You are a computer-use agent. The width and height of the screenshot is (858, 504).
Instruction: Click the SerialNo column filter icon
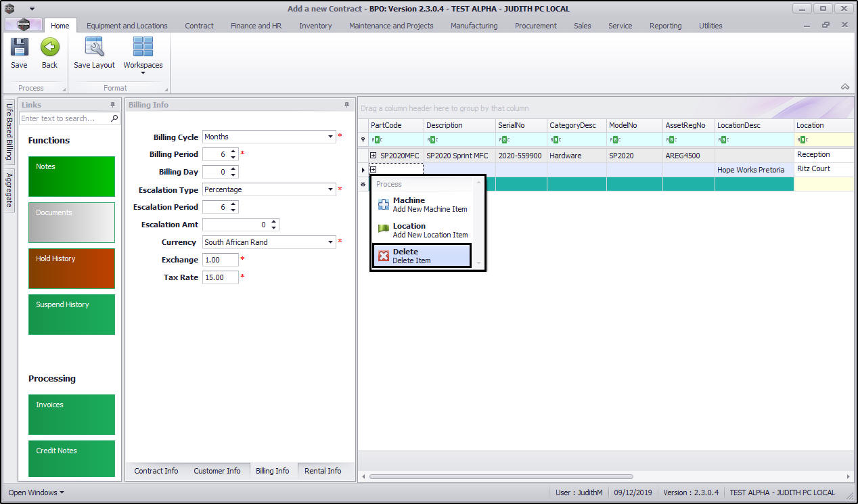[505, 140]
